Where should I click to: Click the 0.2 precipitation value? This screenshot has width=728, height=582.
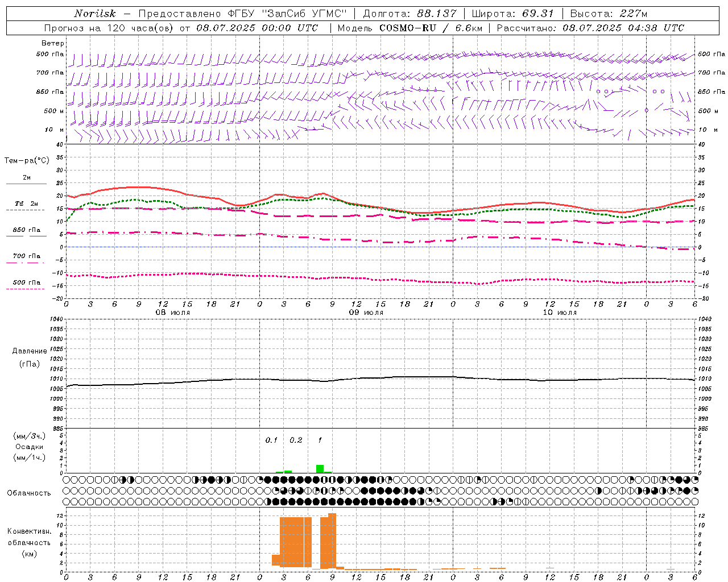(296, 440)
